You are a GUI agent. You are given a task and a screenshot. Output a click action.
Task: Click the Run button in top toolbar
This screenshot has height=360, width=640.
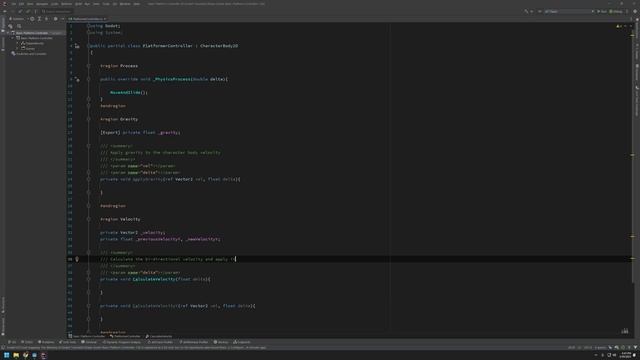(x=602, y=11)
